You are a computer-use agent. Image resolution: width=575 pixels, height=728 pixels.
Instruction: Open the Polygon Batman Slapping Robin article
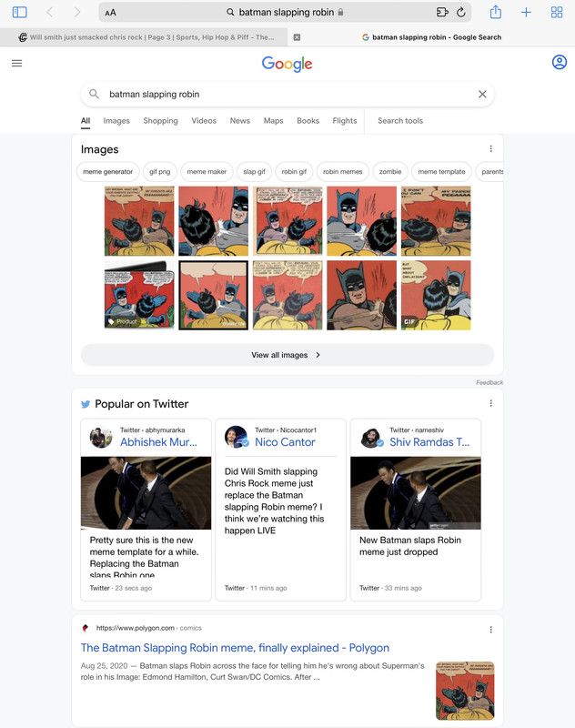[x=235, y=648]
